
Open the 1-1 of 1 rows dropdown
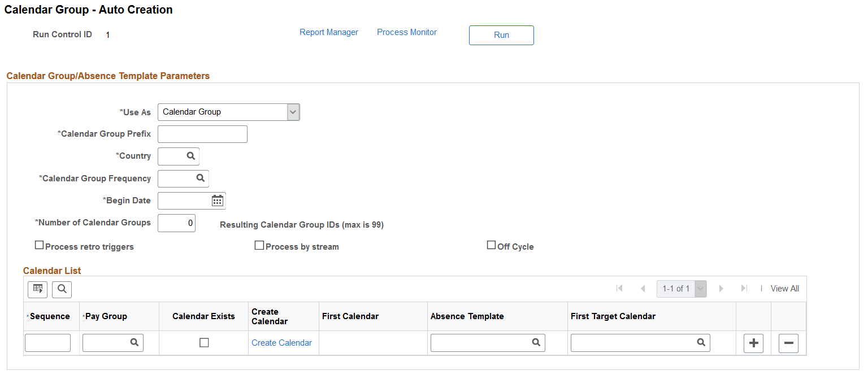(x=700, y=288)
